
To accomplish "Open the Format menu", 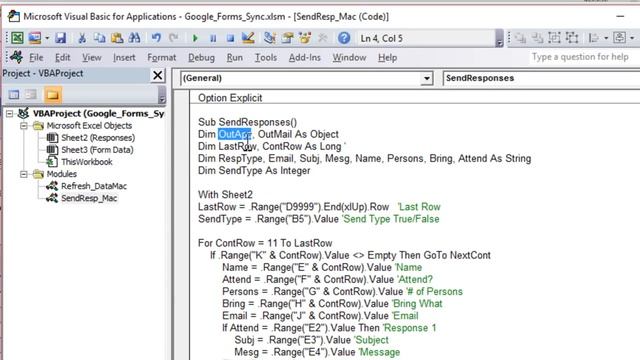I will pos(162,58).
